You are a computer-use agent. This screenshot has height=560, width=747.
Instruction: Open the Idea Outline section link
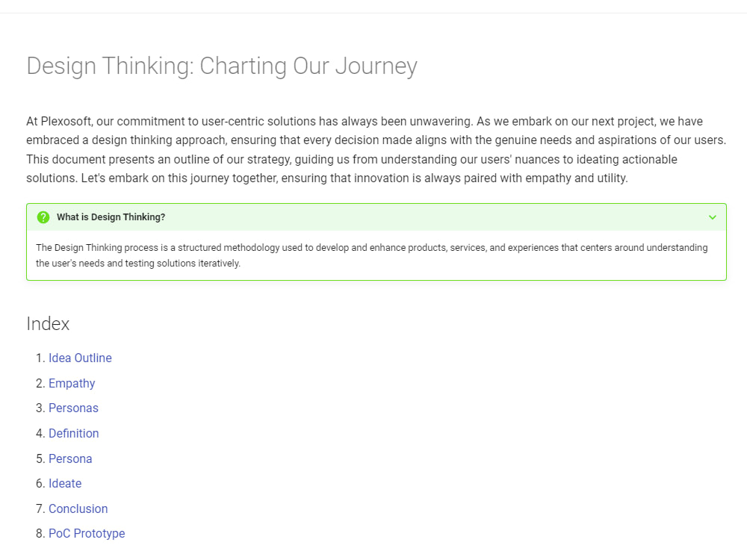click(80, 358)
